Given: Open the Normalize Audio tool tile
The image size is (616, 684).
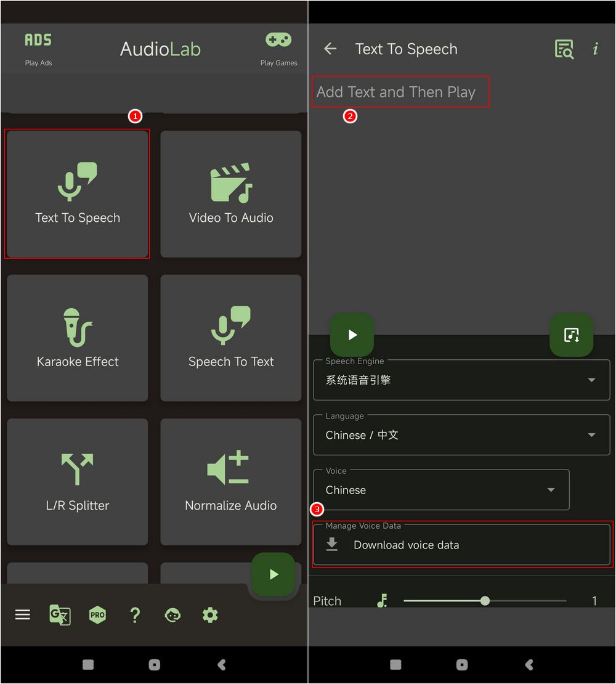Looking at the screenshot, I should click(x=230, y=482).
